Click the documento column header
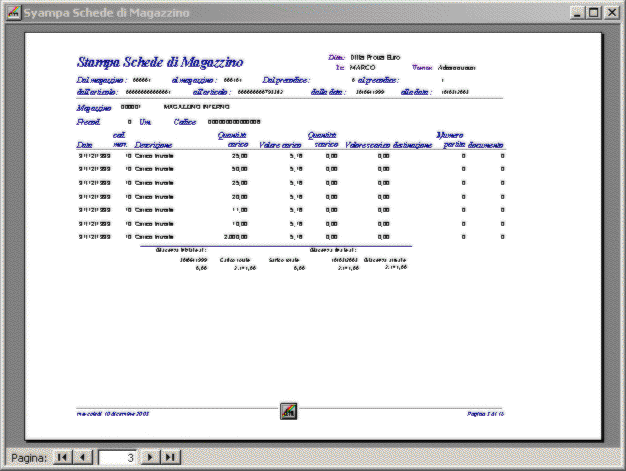 pyautogui.click(x=485, y=145)
